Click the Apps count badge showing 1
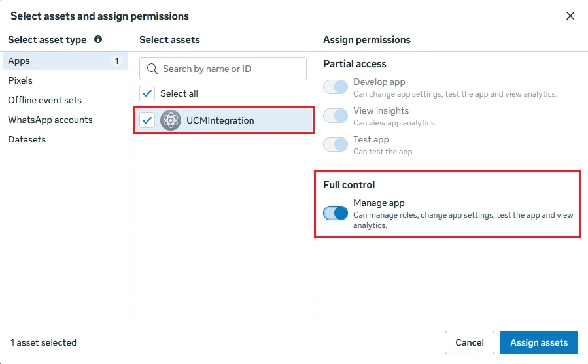 [117, 61]
